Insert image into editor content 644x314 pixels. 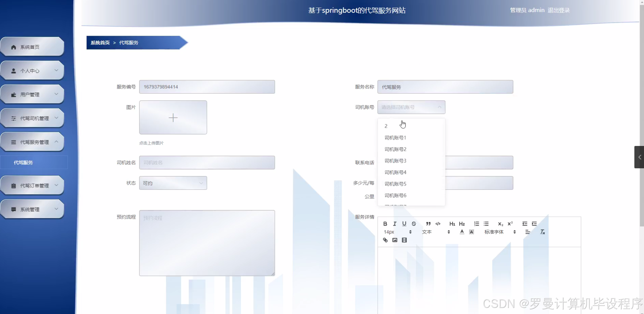tap(395, 240)
